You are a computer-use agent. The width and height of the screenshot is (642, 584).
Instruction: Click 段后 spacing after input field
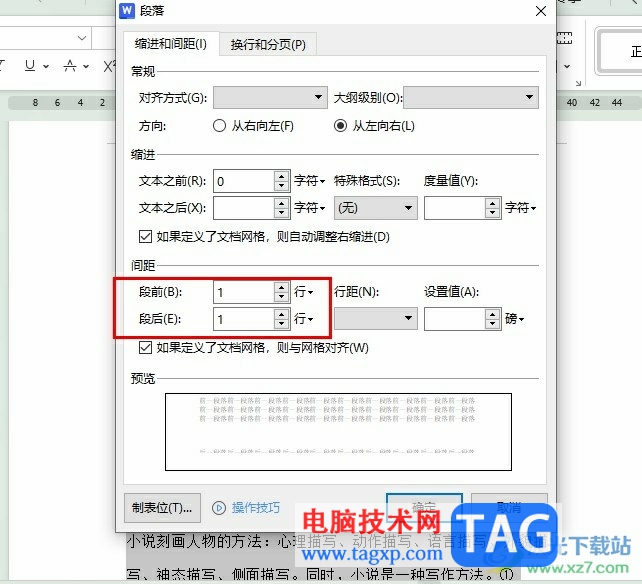click(x=244, y=319)
